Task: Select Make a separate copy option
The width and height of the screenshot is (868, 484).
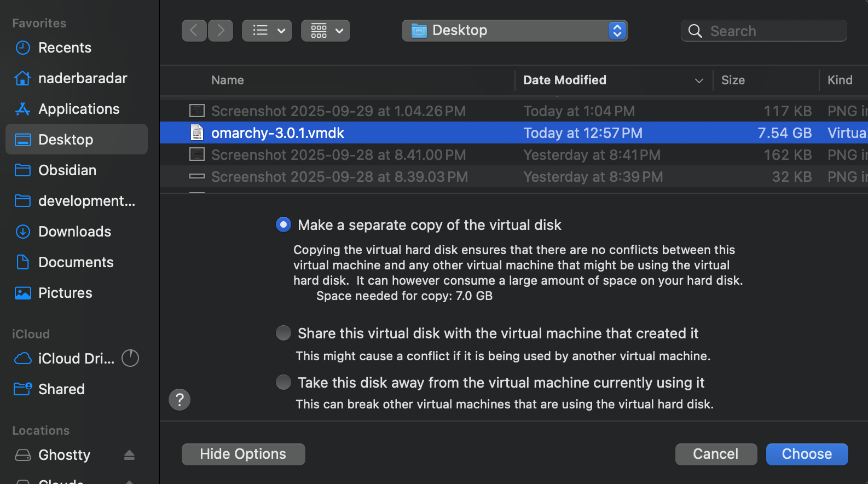Action: tap(283, 224)
